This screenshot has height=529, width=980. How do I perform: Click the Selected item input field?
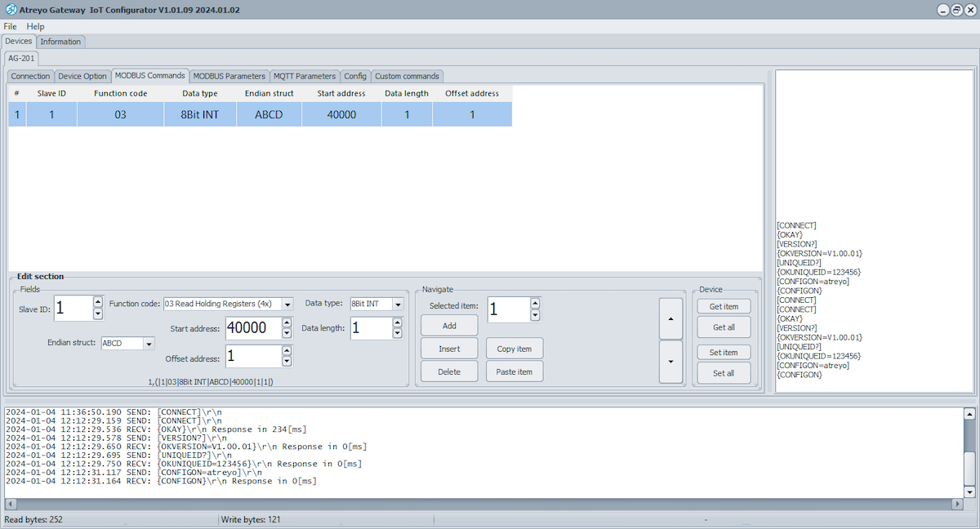pyautogui.click(x=508, y=309)
